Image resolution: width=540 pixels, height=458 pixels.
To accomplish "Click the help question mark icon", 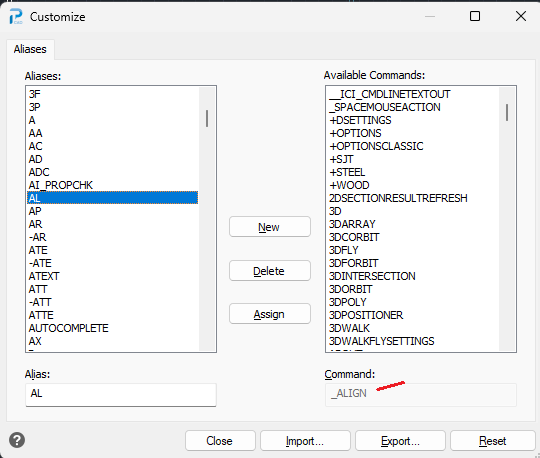I will [17, 440].
